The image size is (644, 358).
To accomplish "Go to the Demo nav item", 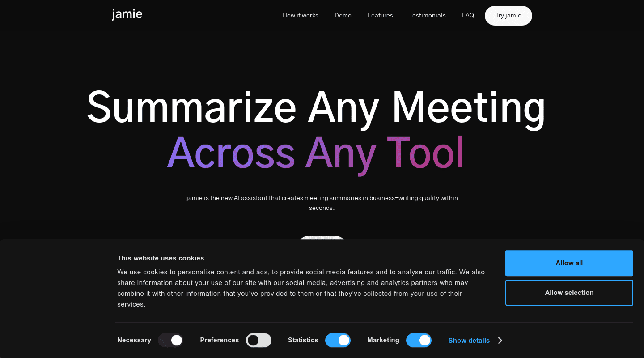I will pos(343,15).
